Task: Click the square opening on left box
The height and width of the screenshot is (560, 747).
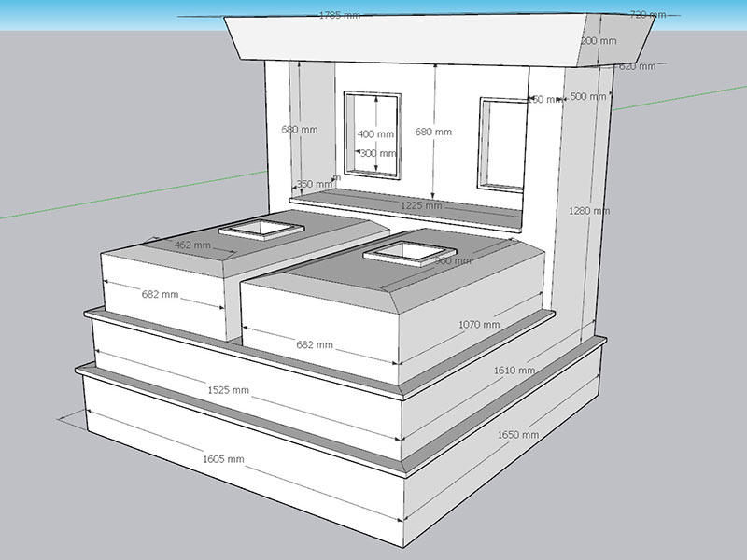Action: [x=261, y=230]
